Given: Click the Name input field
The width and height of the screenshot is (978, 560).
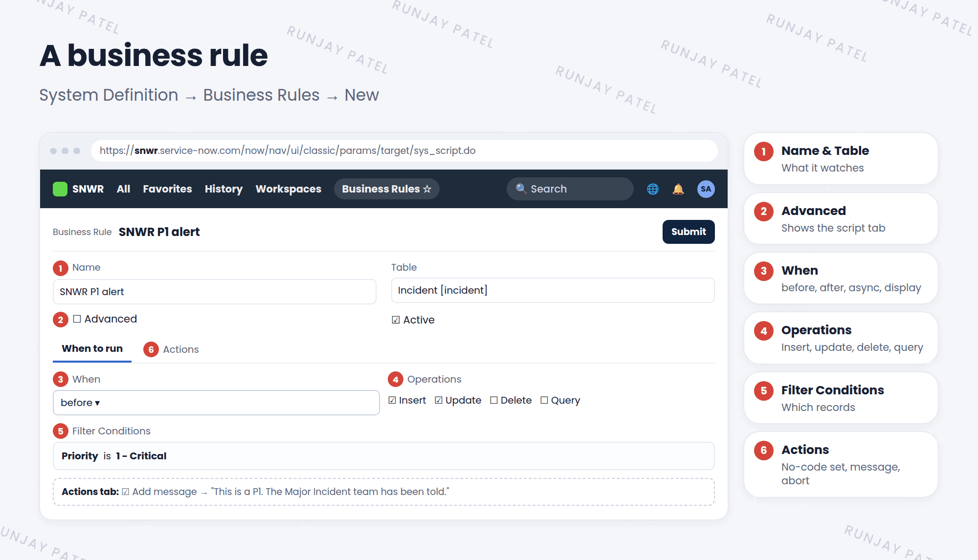Looking at the screenshot, I should click(x=215, y=292).
